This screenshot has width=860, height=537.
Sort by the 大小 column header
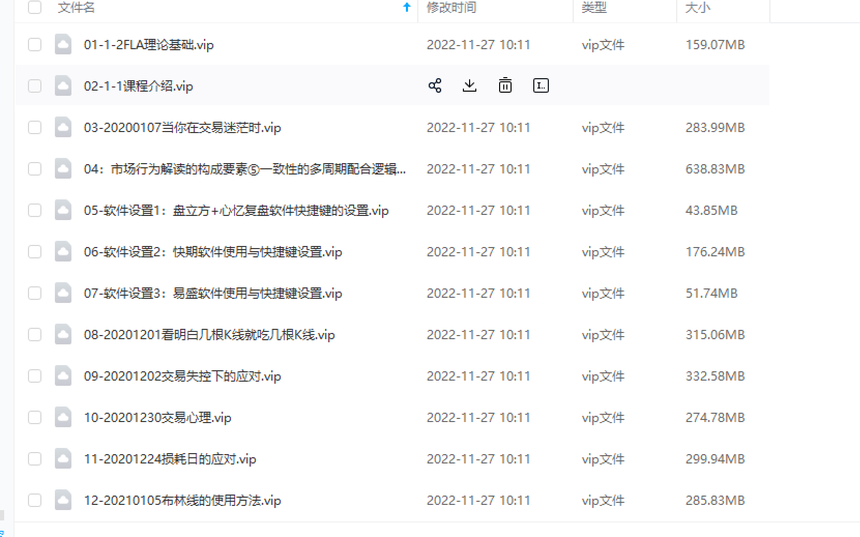pyautogui.click(x=698, y=7)
